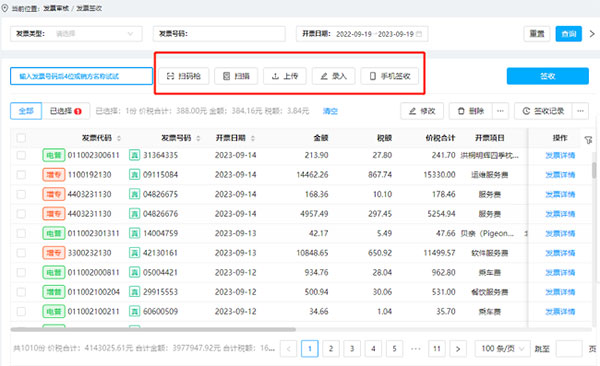Click the table column filter funnel icon
Viewport: 600px width, 366px height.
point(588,140)
